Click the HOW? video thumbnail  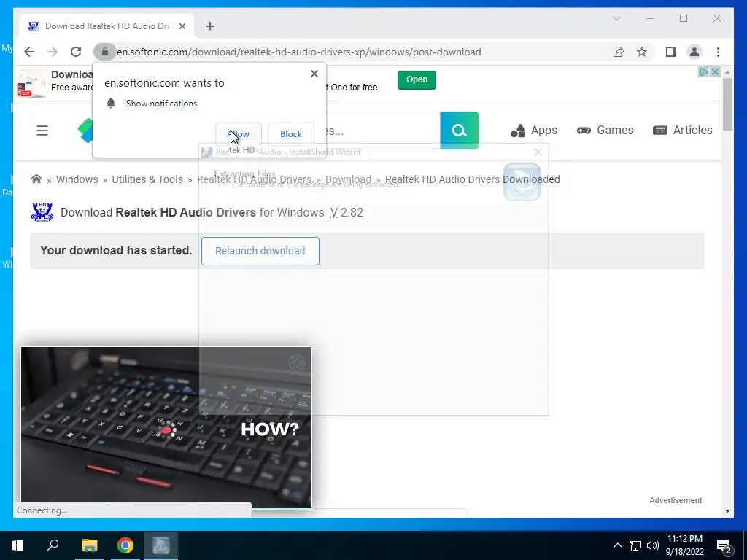coord(166,427)
